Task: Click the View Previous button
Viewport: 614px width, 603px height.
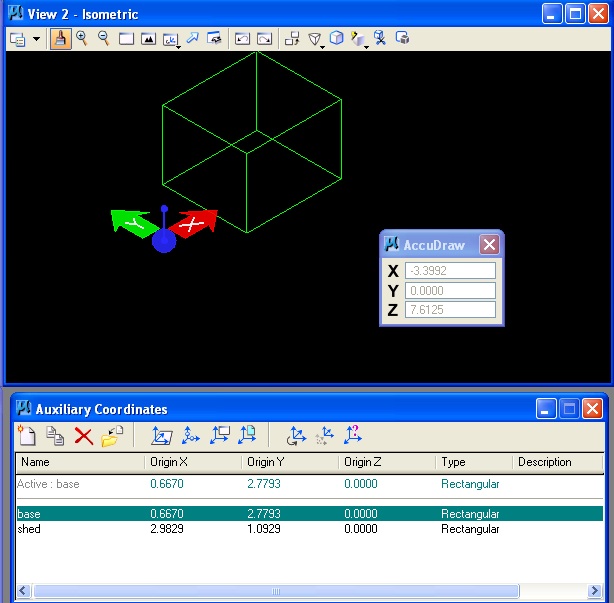Action: (x=242, y=39)
